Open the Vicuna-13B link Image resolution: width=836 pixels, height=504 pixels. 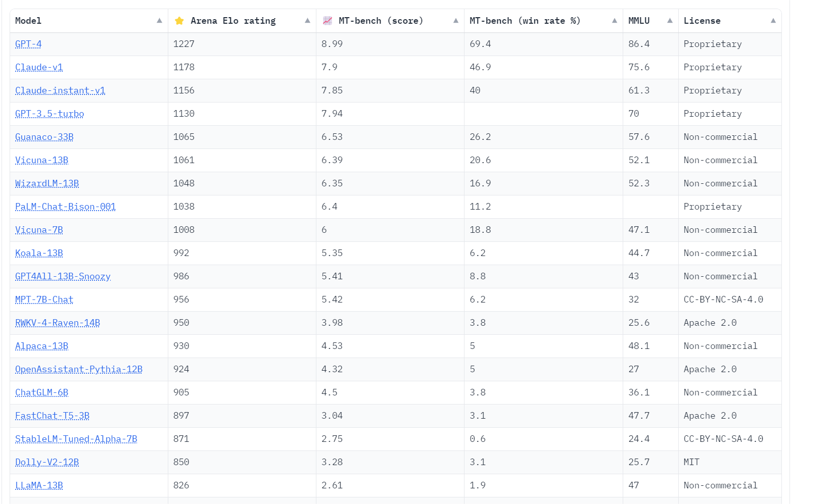(41, 160)
